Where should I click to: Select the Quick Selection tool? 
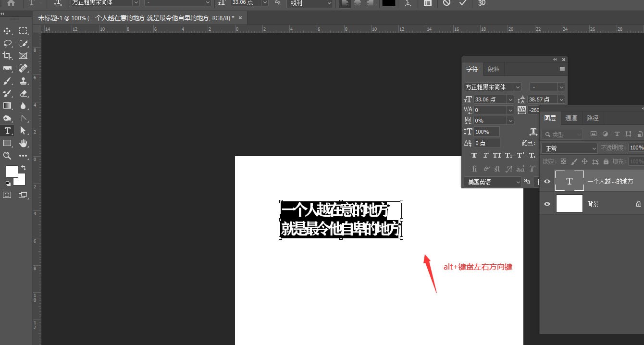click(23, 43)
